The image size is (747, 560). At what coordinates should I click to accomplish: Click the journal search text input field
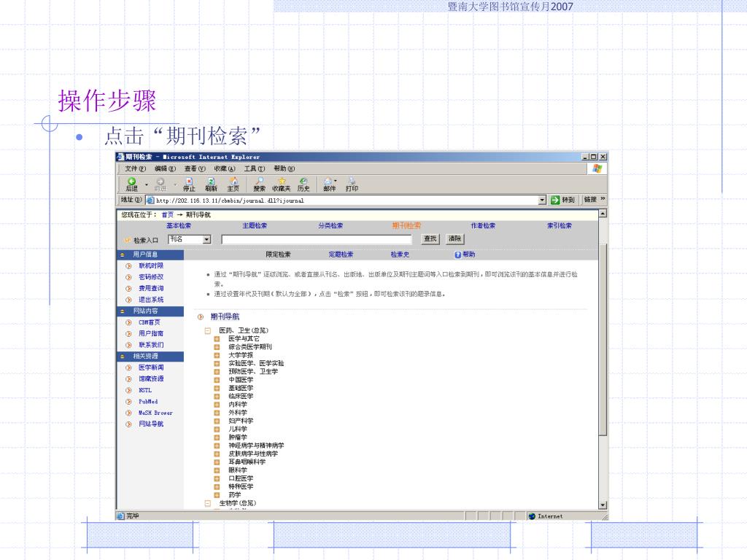pyautogui.click(x=317, y=239)
